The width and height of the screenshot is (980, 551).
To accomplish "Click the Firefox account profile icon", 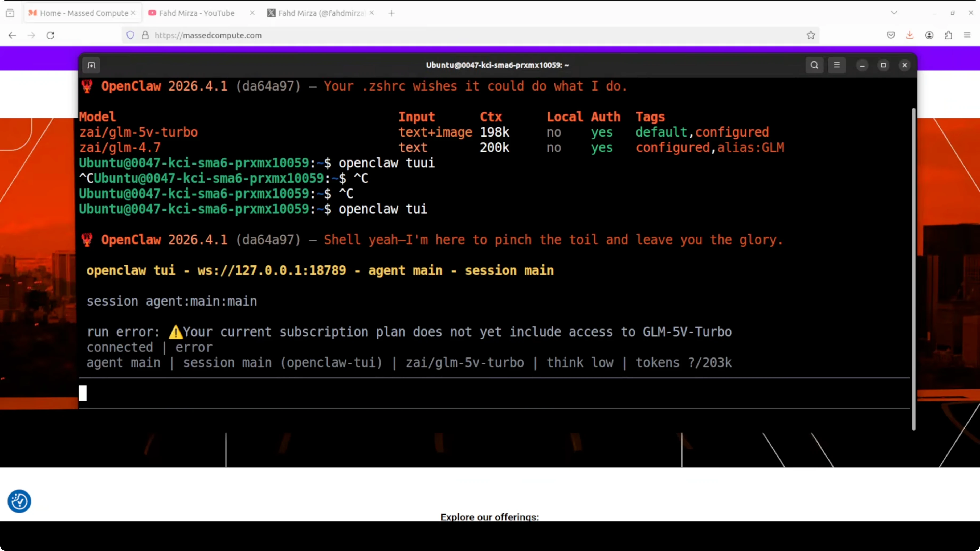I will click(929, 35).
